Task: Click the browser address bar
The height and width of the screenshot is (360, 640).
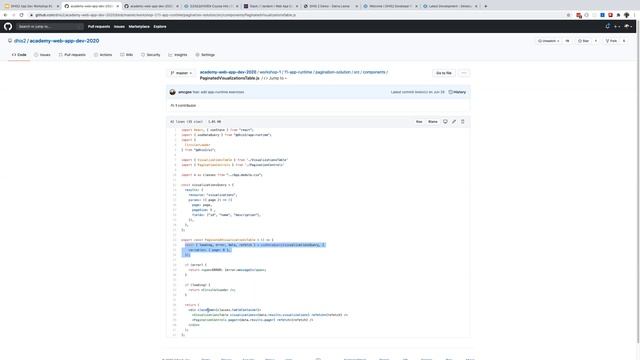Action: point(298,15)
